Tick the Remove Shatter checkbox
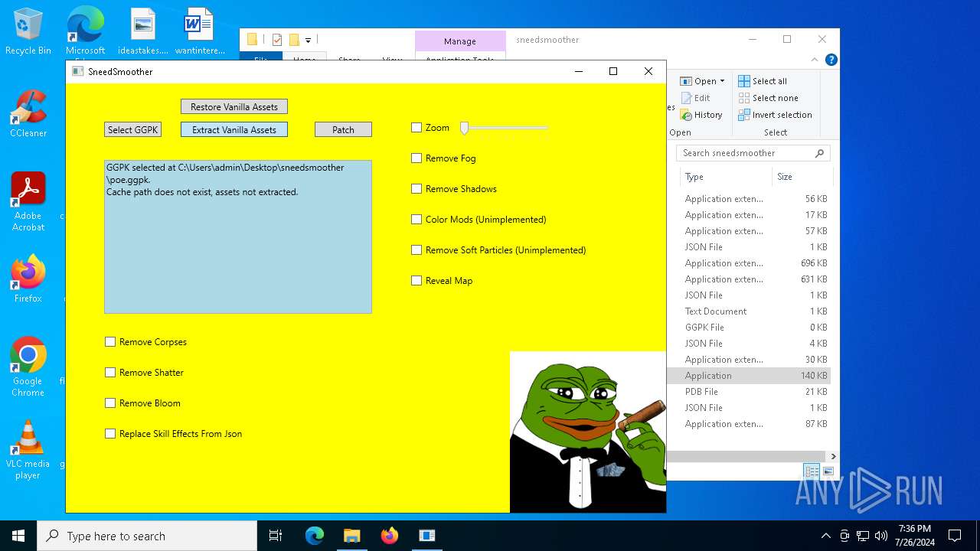 tap(110, 373)
